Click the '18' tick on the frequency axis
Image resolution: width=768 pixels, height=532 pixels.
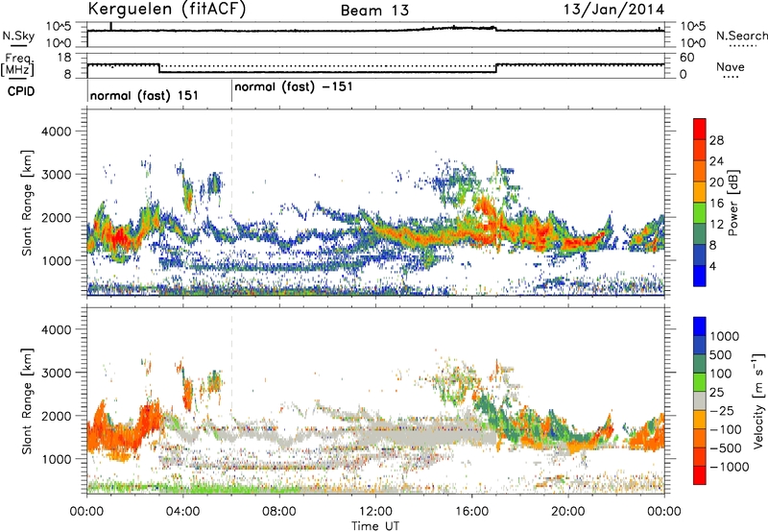[x=63, y=58]
